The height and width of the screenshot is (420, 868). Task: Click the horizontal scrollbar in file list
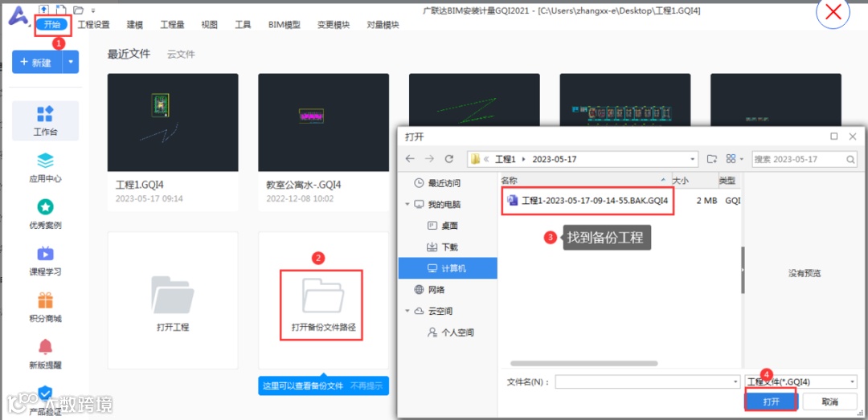tap(584, 364)
